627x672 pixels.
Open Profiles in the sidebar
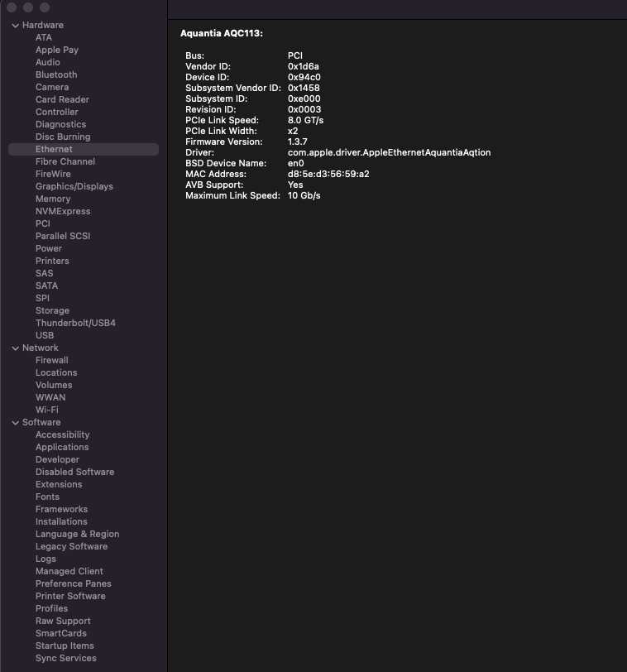coord(51,609)
